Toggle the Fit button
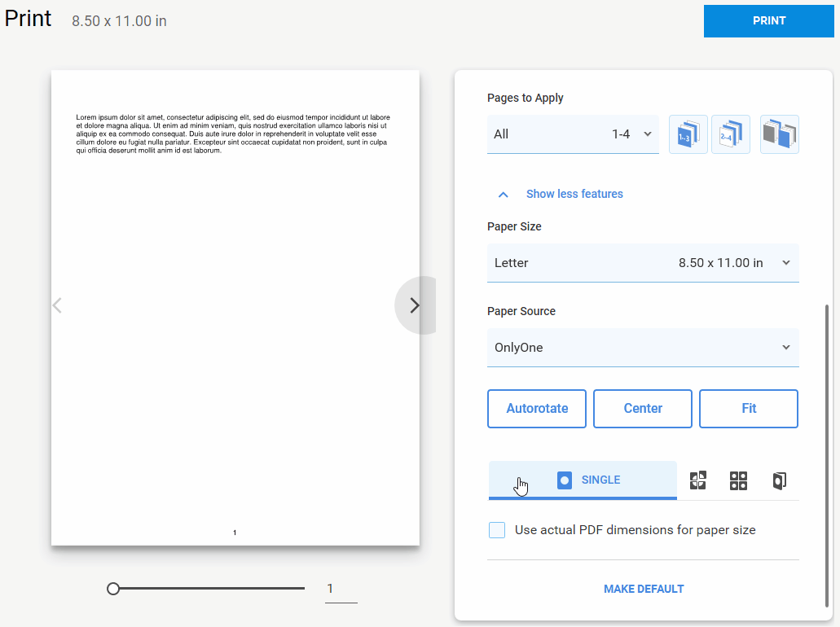 pos(749,409)
